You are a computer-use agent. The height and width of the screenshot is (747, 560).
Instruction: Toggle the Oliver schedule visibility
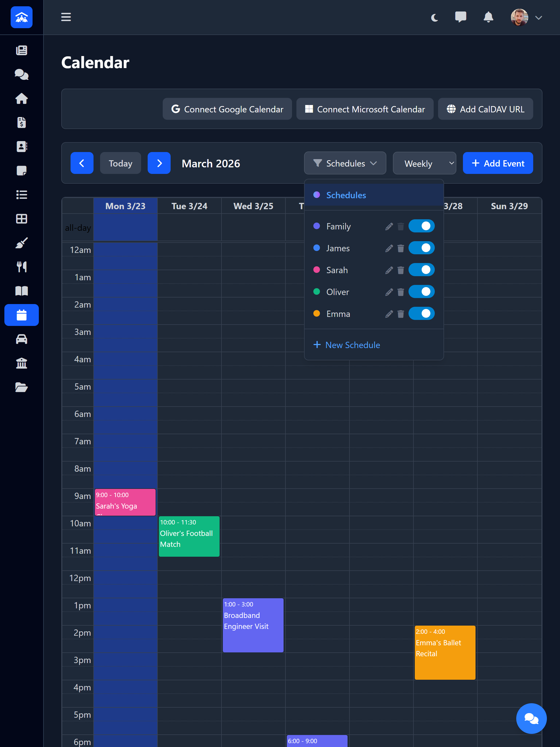tap(422, 291)
